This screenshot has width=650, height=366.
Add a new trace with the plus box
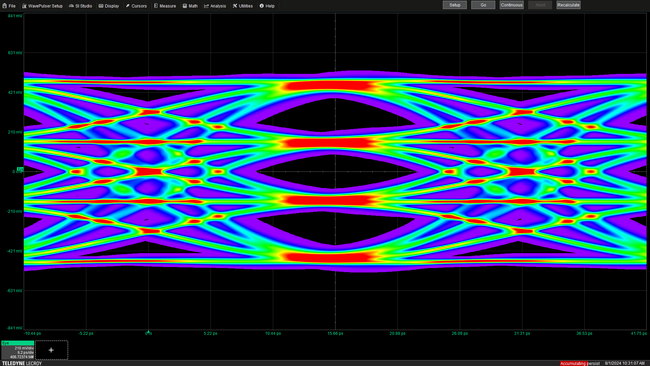pos(51,350)
